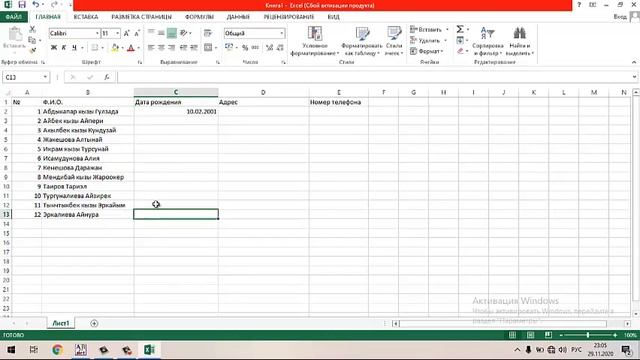Collapse the ribbon
This screenshot has height=360, width=640.
(x=633, y=62)
